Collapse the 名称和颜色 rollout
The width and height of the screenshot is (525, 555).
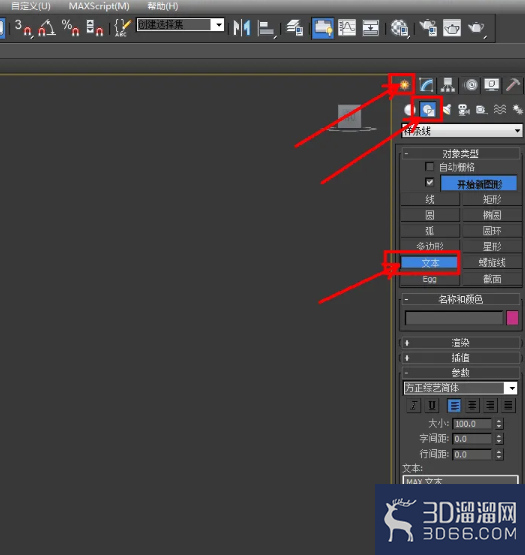(461, 299)
